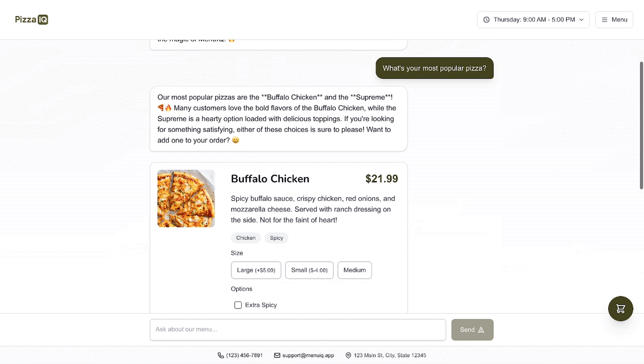Choose the Large size for +$5.00
The height and width of the screenshot is (364, 644).
click(x=256, y=270)
